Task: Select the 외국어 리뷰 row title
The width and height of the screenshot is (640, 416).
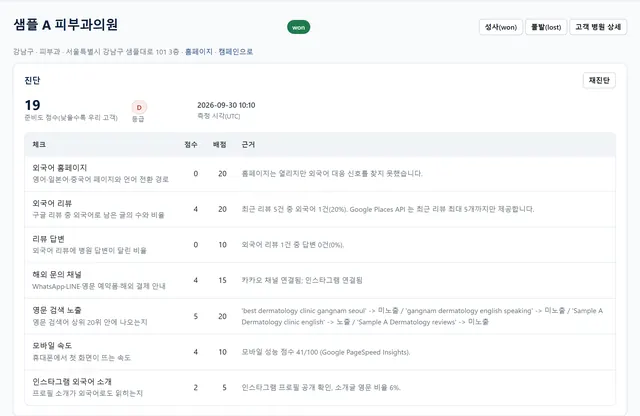Action: [52, 203]
